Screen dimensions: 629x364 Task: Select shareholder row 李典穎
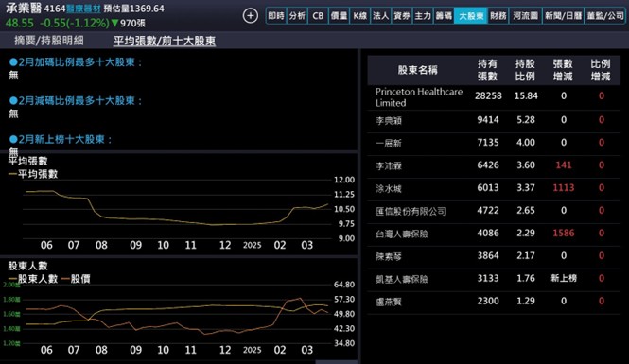[x=494, y=120]
